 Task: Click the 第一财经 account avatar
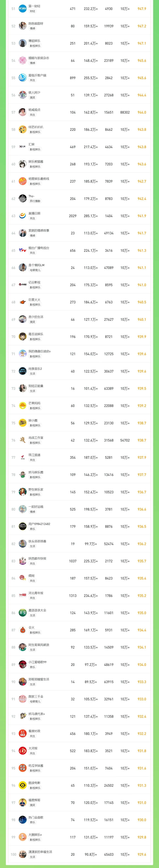[x=23, y=9]
